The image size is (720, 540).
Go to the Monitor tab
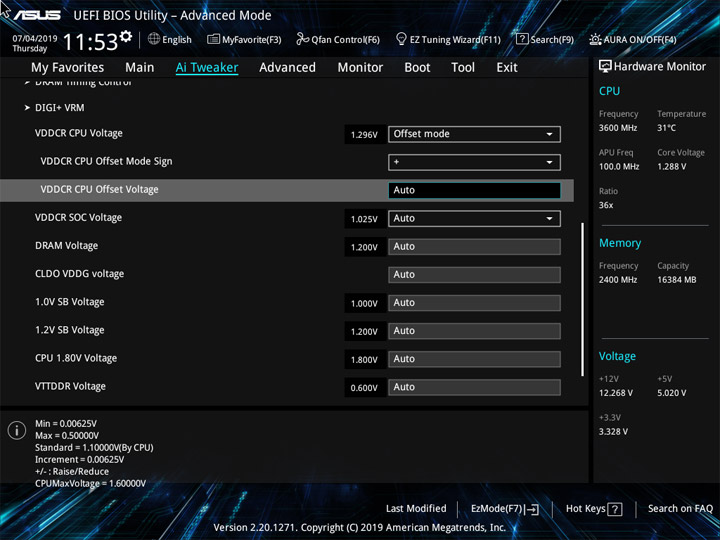360,68
